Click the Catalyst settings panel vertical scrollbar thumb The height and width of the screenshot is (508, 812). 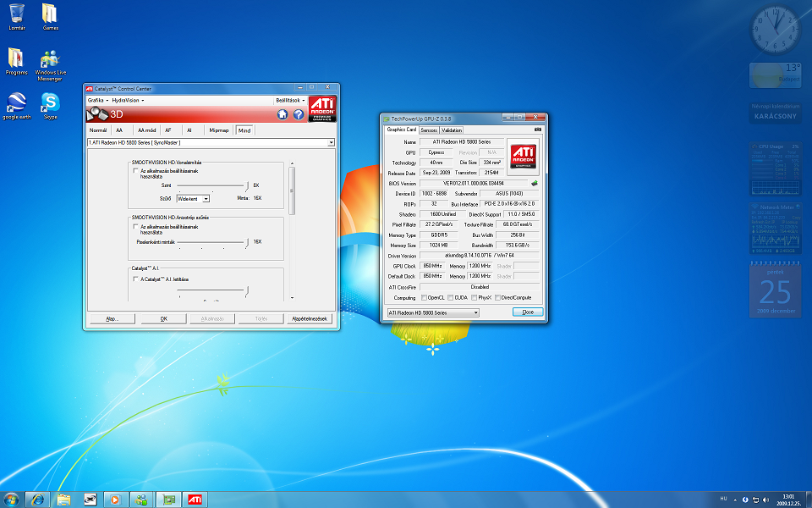tap(292, 190)
